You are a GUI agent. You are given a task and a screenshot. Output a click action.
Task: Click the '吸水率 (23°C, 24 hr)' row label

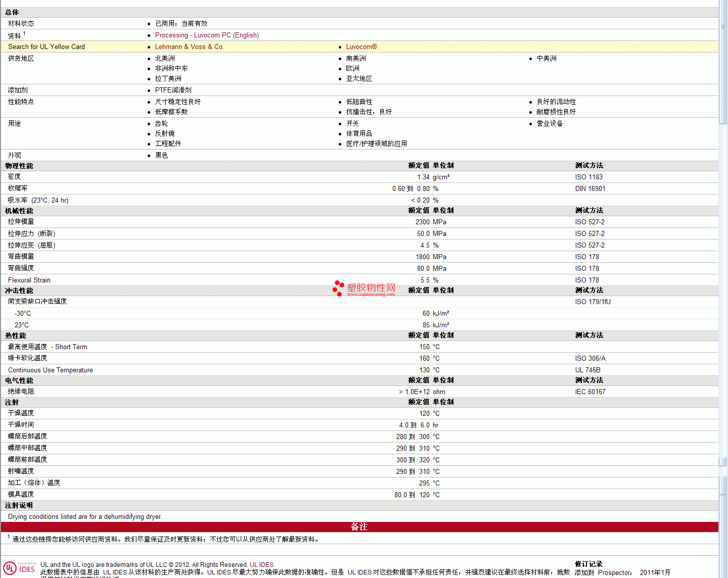click(38, 200)
